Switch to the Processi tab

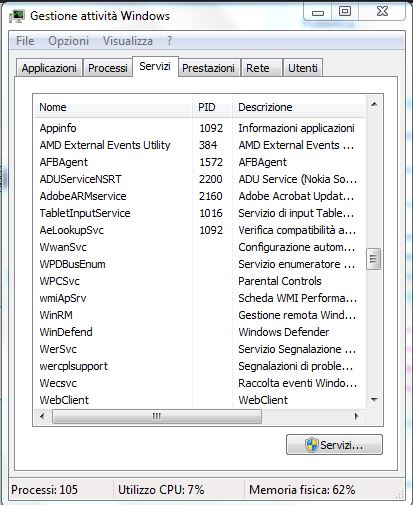[x=108, y=68]
